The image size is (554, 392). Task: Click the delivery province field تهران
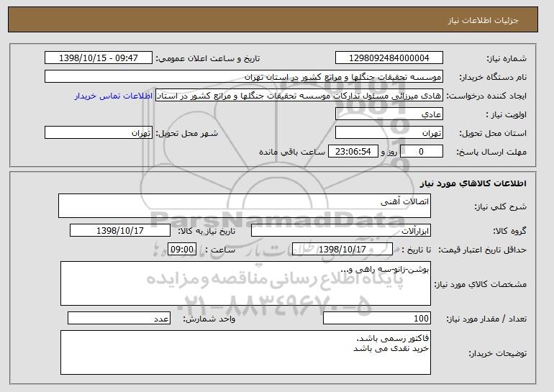pos(389,133)
